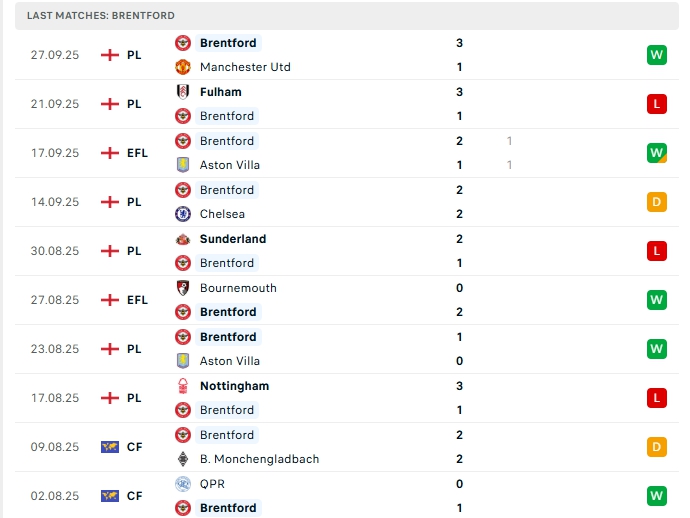Click the Last Matches: Brentford header

101,16
